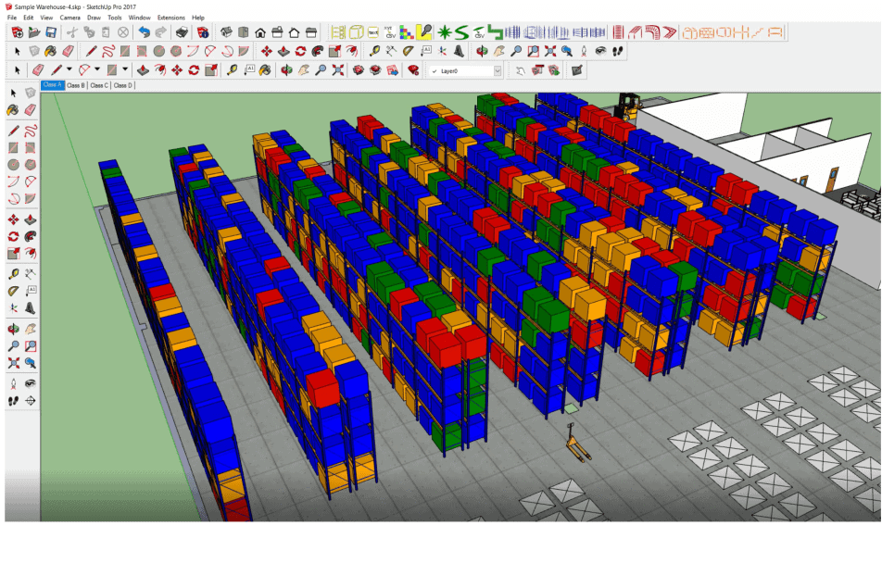The image size is (882, 588).
Task: Select Make Component tool in left palette
Action: (31, 93)
